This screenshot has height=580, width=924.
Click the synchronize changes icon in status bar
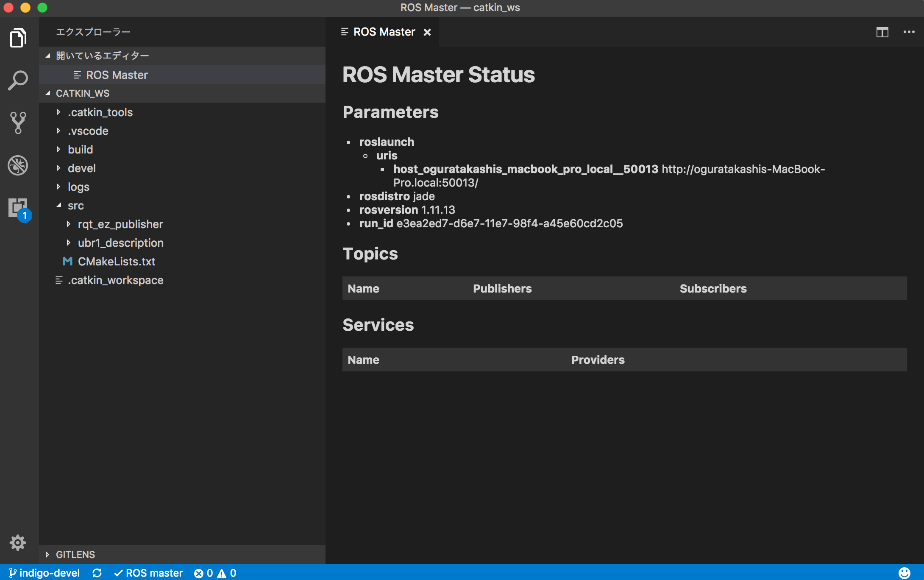click(97, 573)
